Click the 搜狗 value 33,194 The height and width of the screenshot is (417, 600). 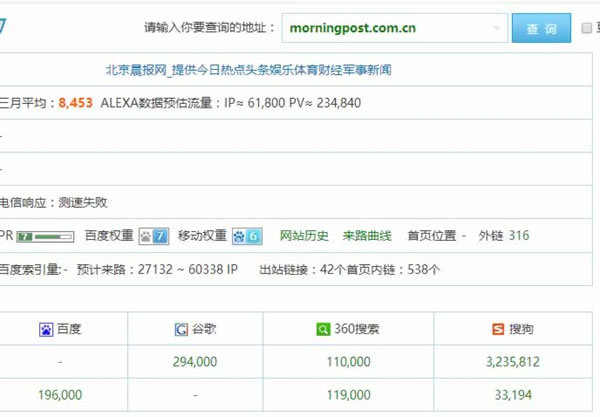(x=513, y=395)
